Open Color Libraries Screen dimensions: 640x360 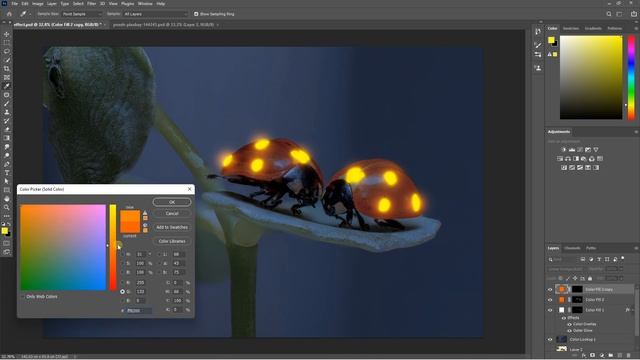pos(172,241)
